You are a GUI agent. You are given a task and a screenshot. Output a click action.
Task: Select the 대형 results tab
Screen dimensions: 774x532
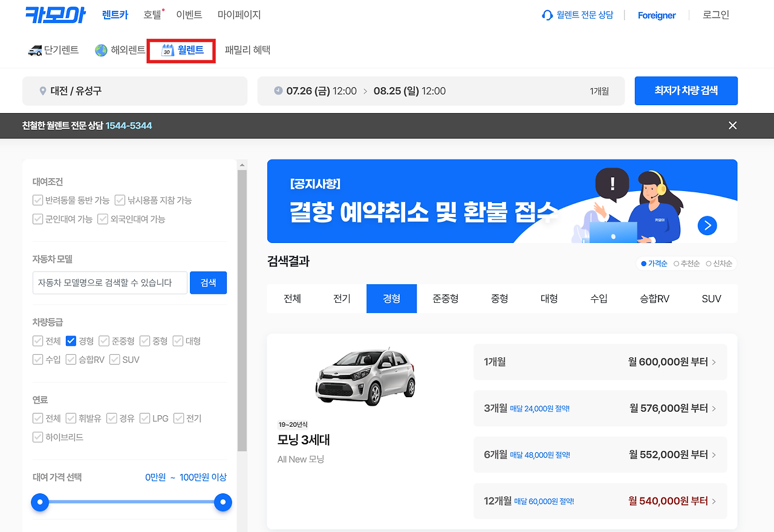tap(549, 299)
